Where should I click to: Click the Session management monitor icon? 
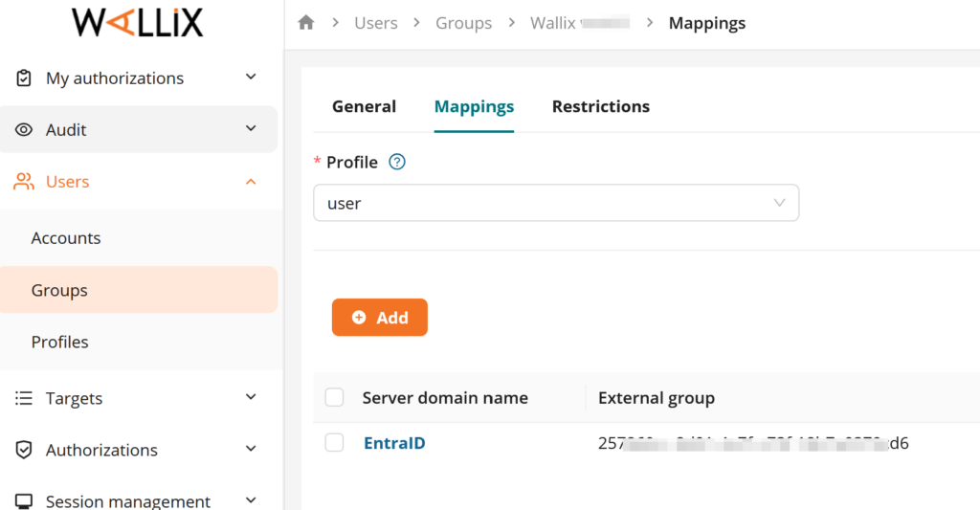[24, 501]
